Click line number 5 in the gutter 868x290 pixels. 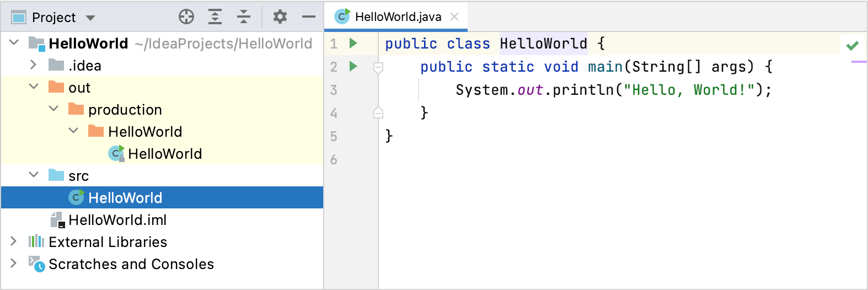coord(334,136)
